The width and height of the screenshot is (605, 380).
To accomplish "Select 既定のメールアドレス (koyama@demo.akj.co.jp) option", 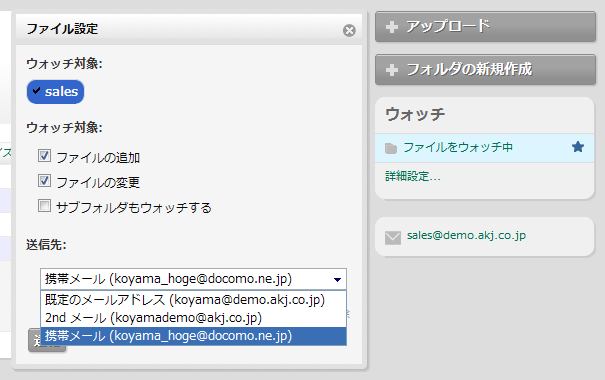I will click(193, 300).
